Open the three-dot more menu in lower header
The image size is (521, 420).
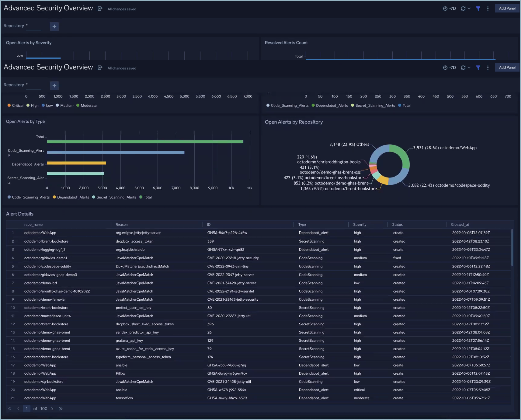[x=488, y=67]
